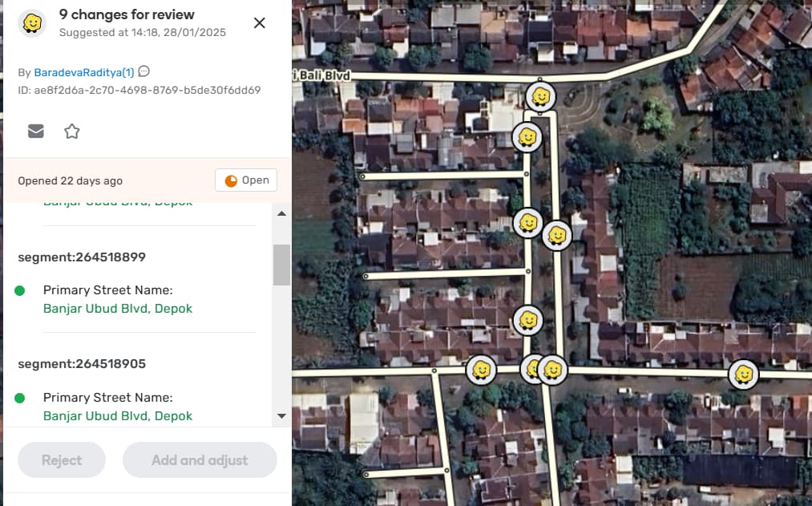
Task: Select the Waze marker just below Bali Blvd junction
Action: click(x=540, y=96)
